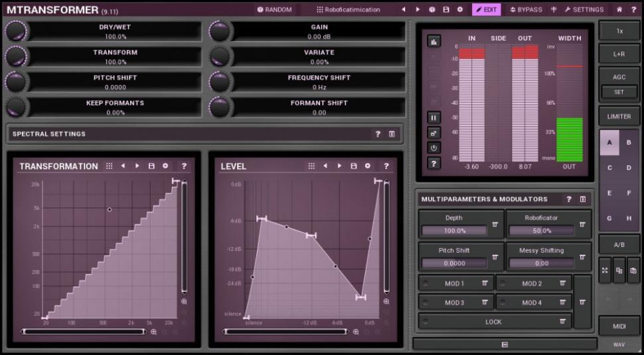Click the Home icon in top bar
This screenshot has height=355, width=644.
coord(619,9)
